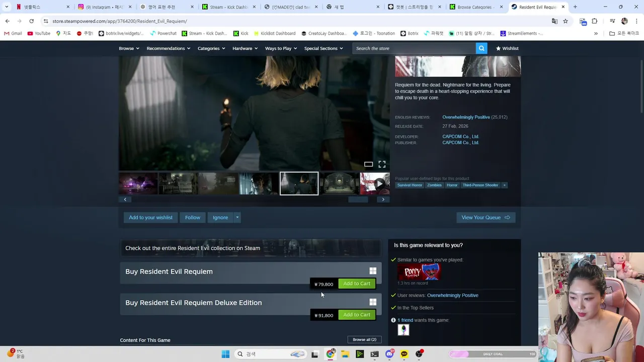Screen dimensions: 644x362
Task: Open OBS Studio from the taskbar
Action: pos(419,354)
